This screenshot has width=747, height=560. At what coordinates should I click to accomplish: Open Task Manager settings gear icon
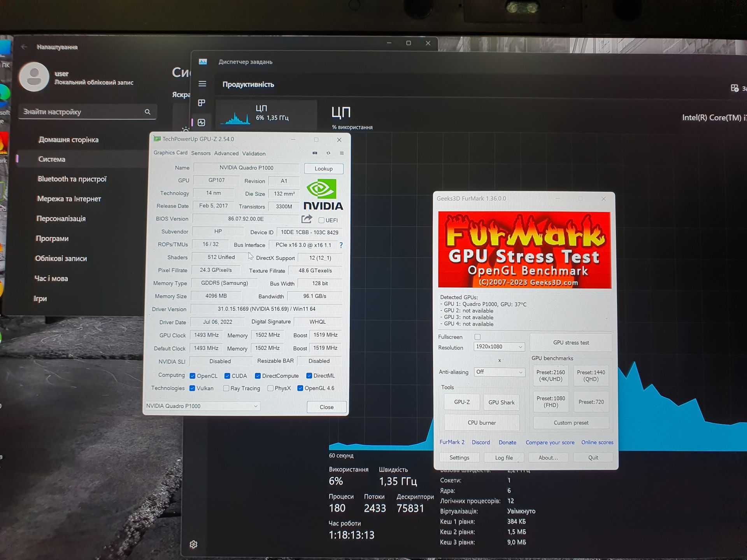193,544
